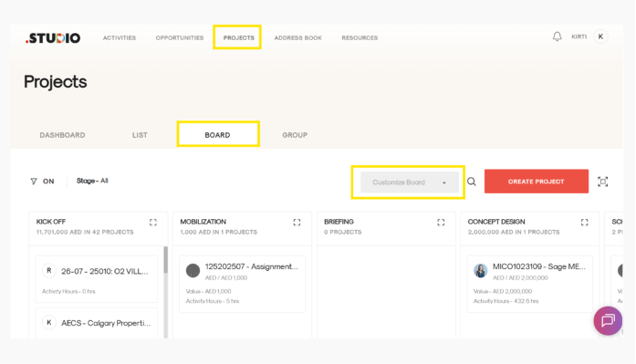Click 'AED / AED 2,000,000' text

(x=520, y=278)
